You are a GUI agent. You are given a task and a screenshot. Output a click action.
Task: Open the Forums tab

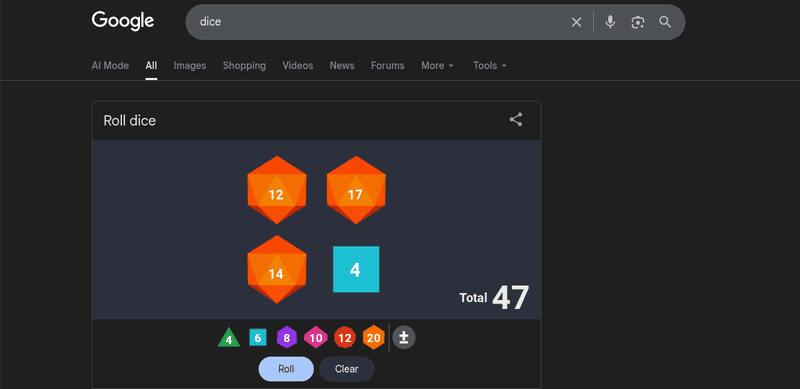388,65
